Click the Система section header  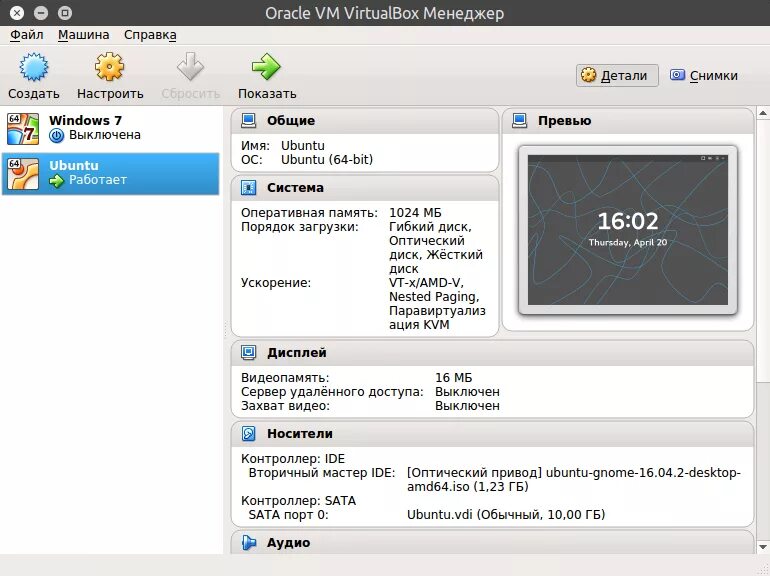click(x=365, y=188)
